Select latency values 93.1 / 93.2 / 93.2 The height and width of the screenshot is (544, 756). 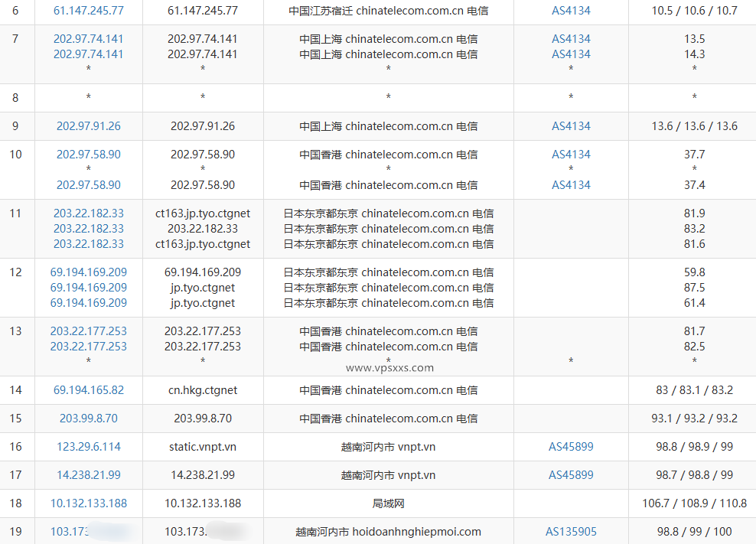[x=694, y=419]
